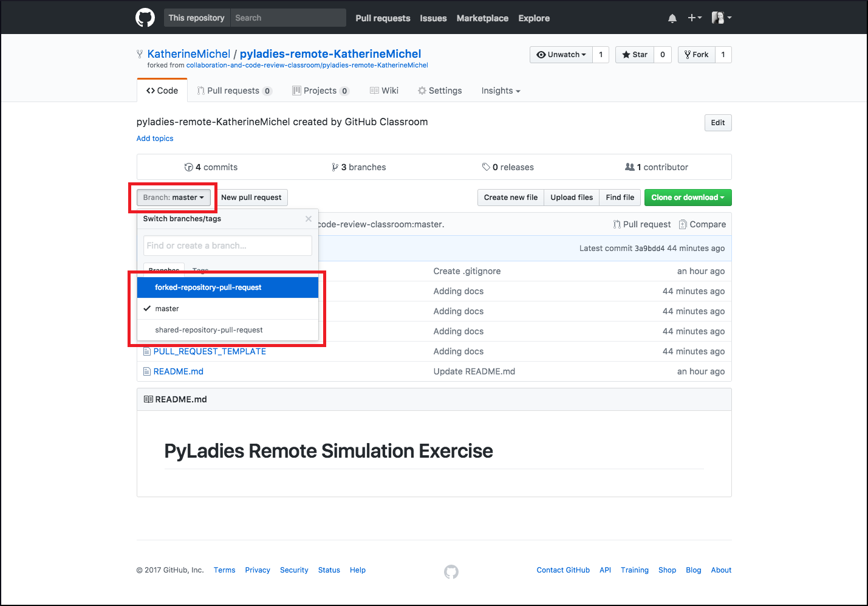Viewport: 868px width, 606px height.
Task: Open the Settings tab
Action: (x=440, y=91)
